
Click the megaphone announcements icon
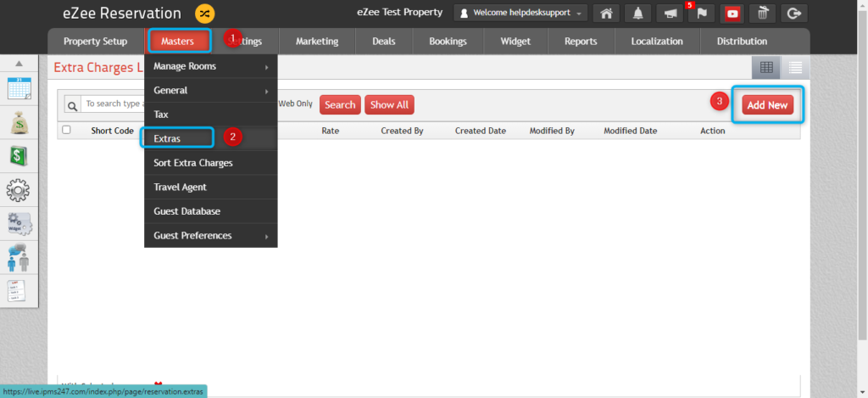(x=670, y=14)
